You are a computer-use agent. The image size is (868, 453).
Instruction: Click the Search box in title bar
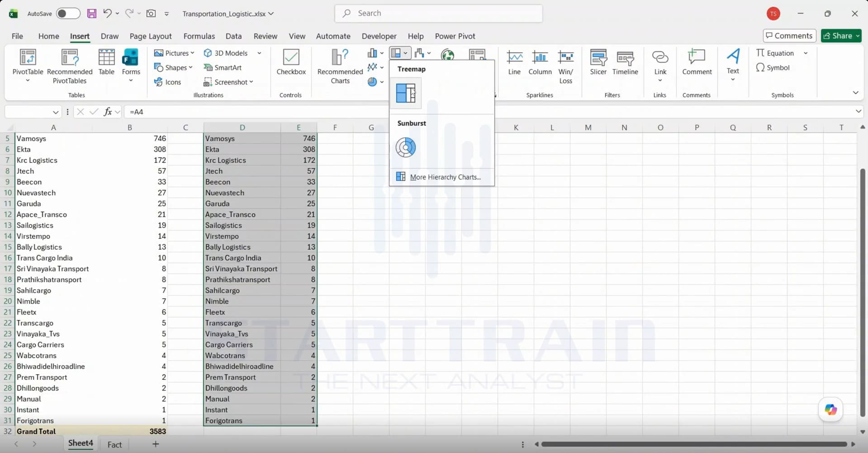tap(439, 14)
